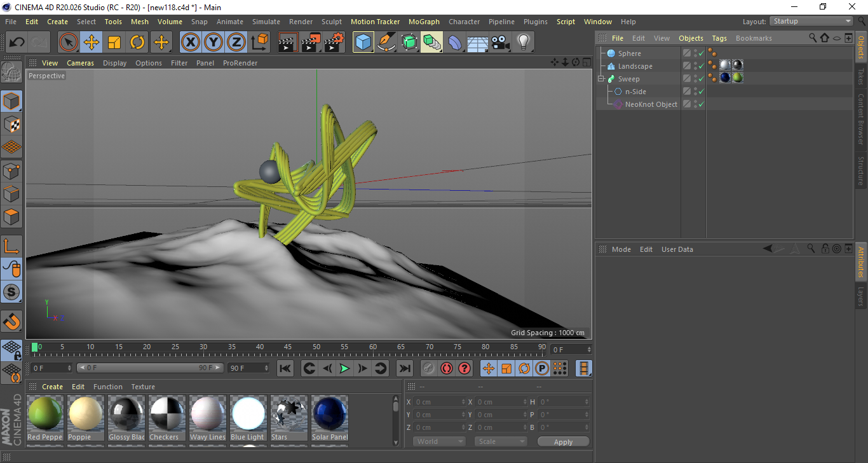The image size is (868, 463).
Task: Toggle X-axis lock icon
Action: [x=191, y=43]
